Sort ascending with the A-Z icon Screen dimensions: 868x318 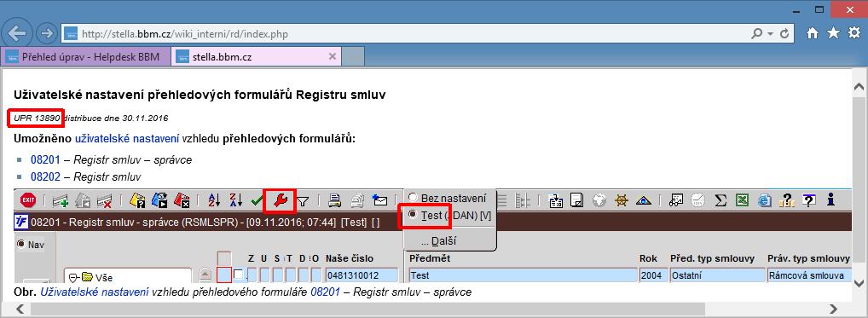point(214,200)
